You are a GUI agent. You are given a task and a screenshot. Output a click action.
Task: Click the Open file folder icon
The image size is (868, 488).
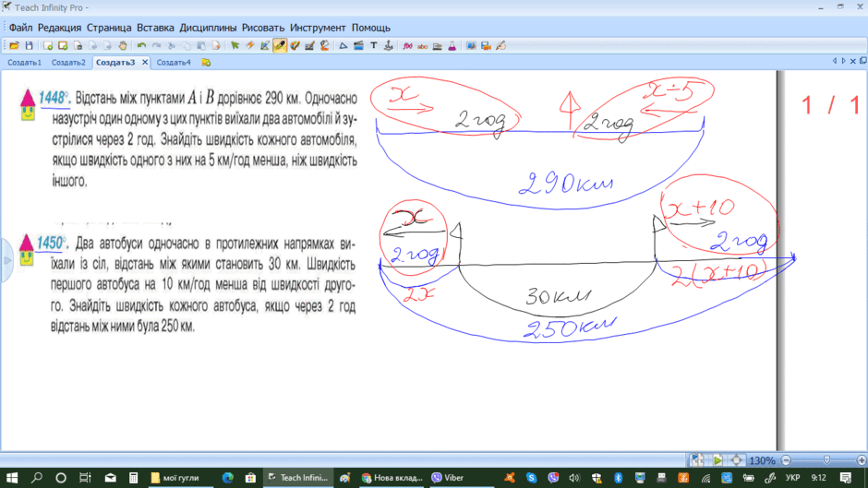(x=14, y=46)
